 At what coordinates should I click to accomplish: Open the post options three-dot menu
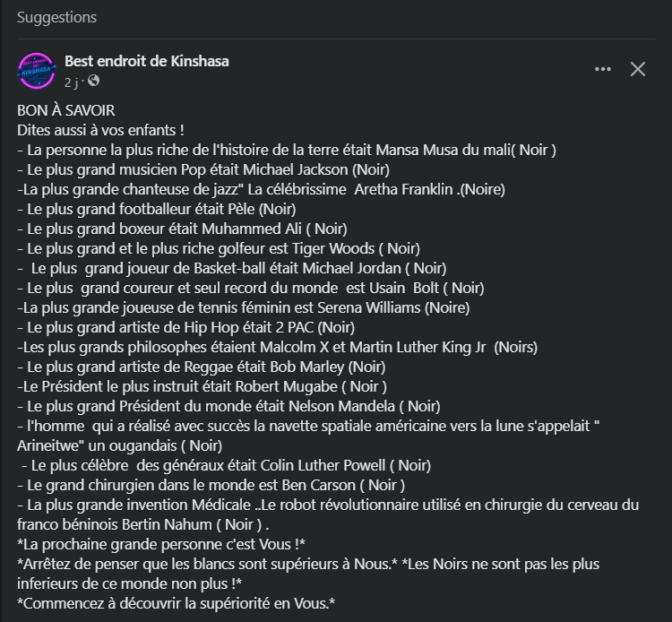[603, 69]
